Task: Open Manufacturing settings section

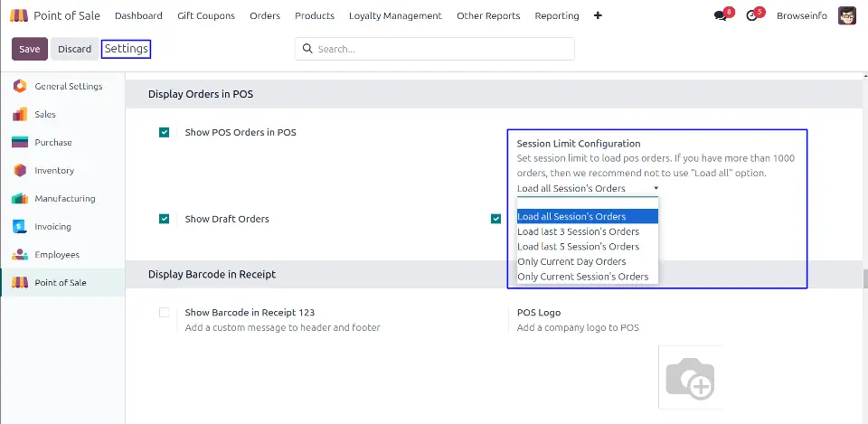Action: [x=63, y=198]
